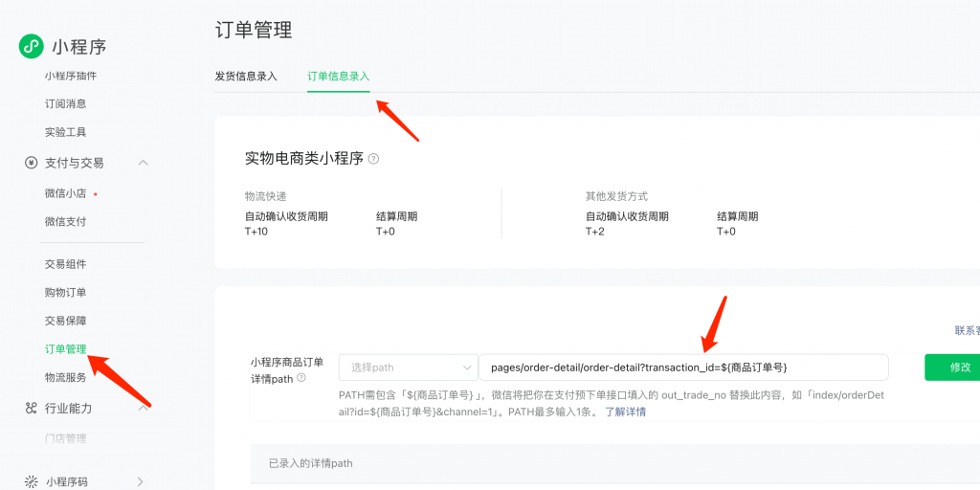Open the 选择path dropdown
Viewport: 980px width, 490px height.
pos(408,367)
